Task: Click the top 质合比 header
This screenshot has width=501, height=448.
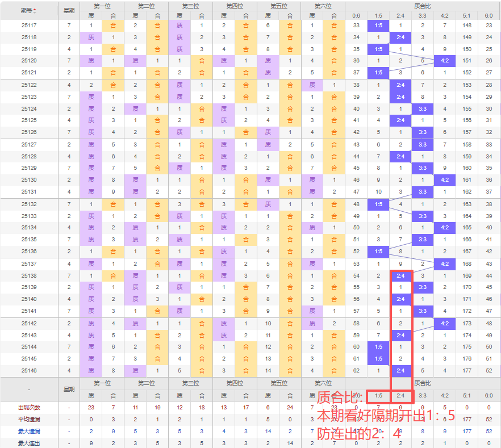Action: [423, 6]
